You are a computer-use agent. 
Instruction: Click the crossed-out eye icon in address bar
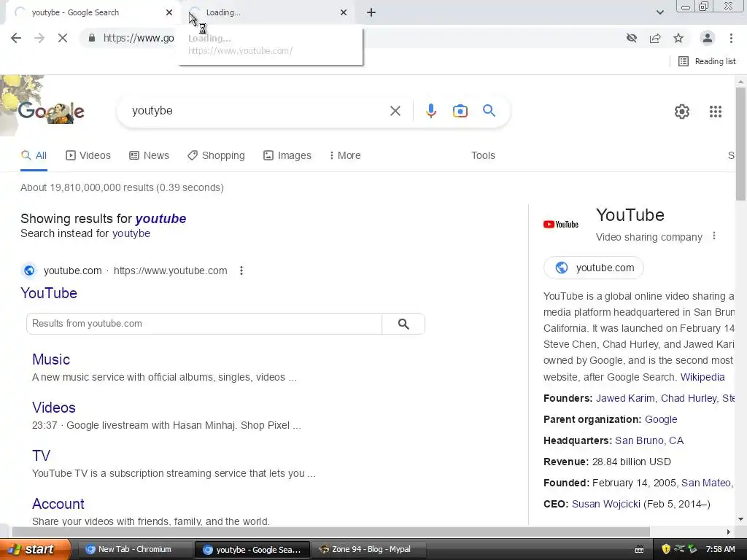tap(632, 38)
